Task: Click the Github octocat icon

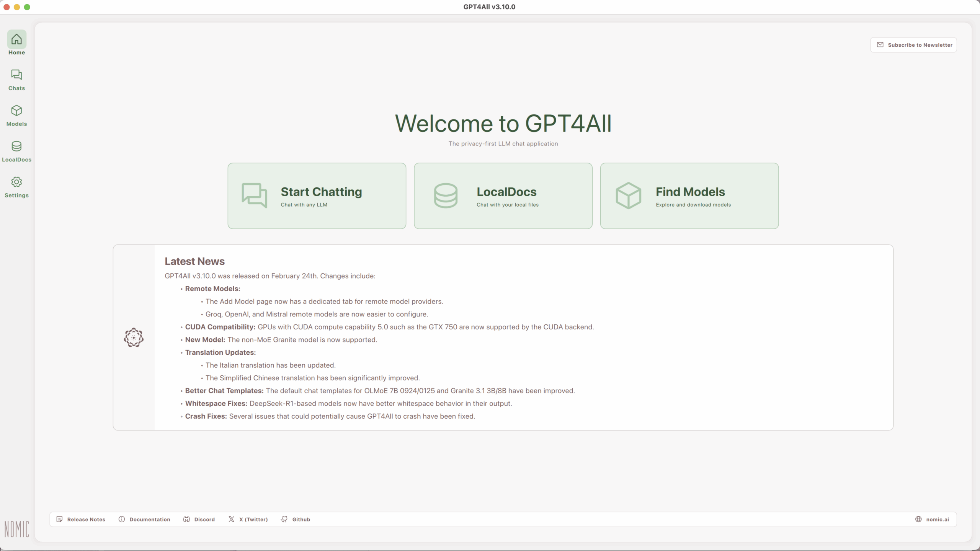Action: coord(284,519)
